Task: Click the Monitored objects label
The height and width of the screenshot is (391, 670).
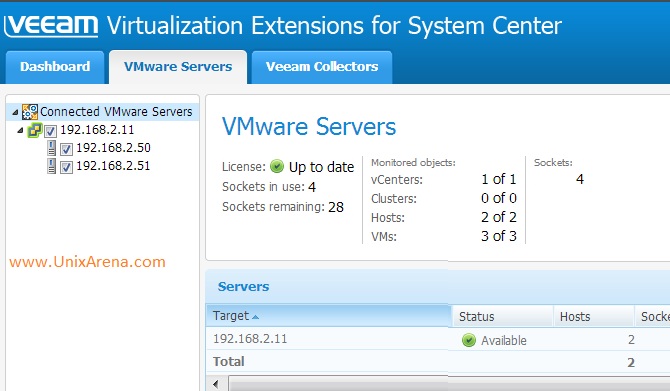Action: [413, 163]
